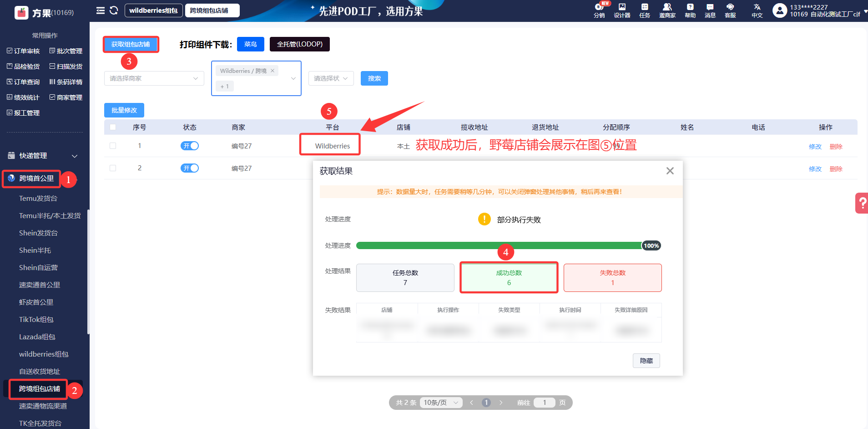Remove the Wildberries / 跨境 filter tag
868x429 pixels.
click(x=273, y=71)
